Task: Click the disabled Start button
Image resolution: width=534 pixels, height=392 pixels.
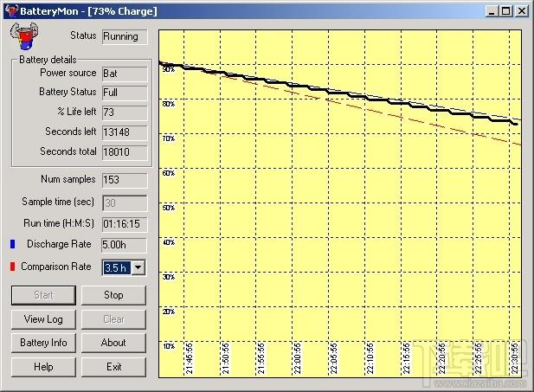Action: point(43,295)
